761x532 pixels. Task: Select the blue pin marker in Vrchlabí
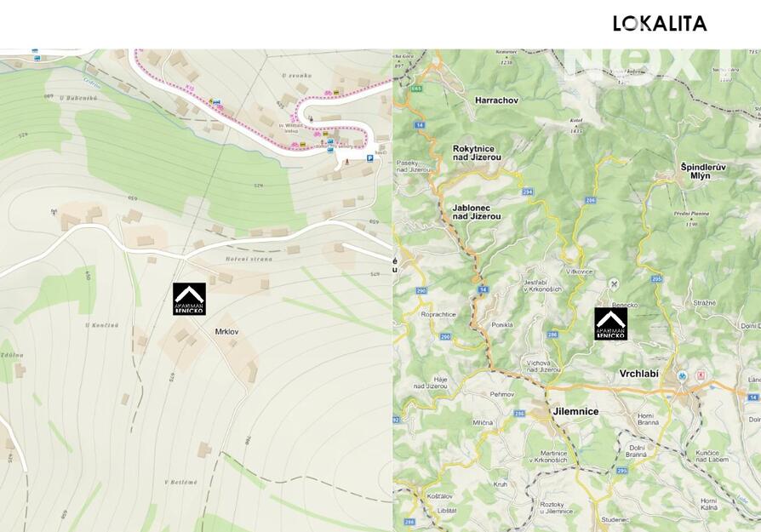tap(682, 375)
